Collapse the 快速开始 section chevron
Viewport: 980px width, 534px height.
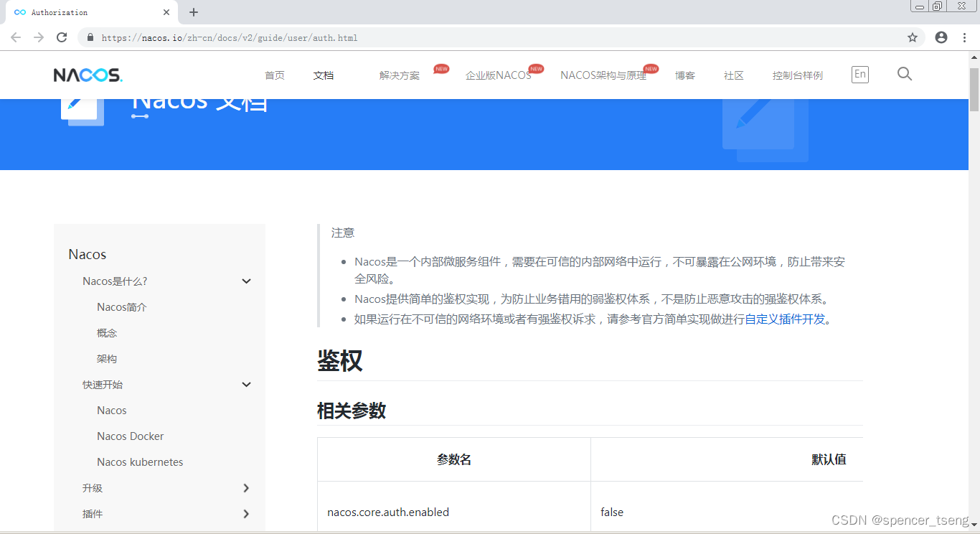[246, 385]
